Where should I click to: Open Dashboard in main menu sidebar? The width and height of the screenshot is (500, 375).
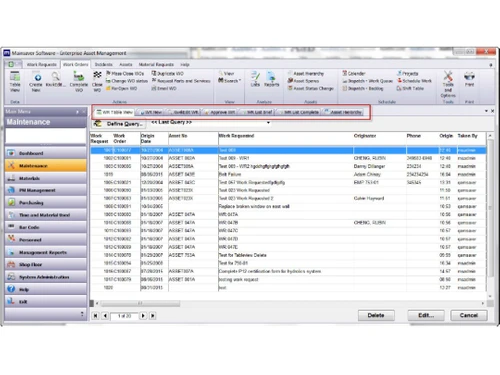(46, 153)
